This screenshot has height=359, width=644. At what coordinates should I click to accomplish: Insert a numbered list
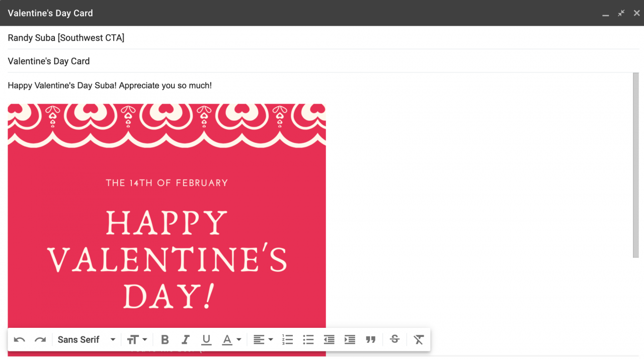pos(287,340)
